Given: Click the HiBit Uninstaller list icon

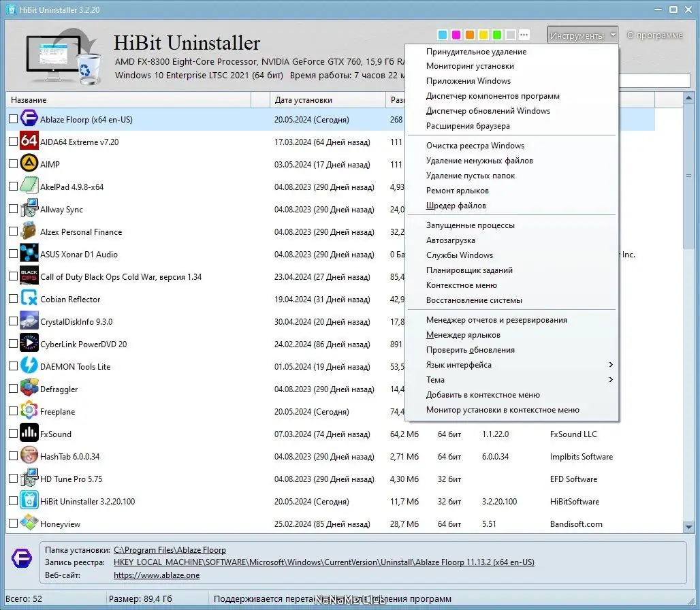Looking at the screenshot, I should point(29,500).
